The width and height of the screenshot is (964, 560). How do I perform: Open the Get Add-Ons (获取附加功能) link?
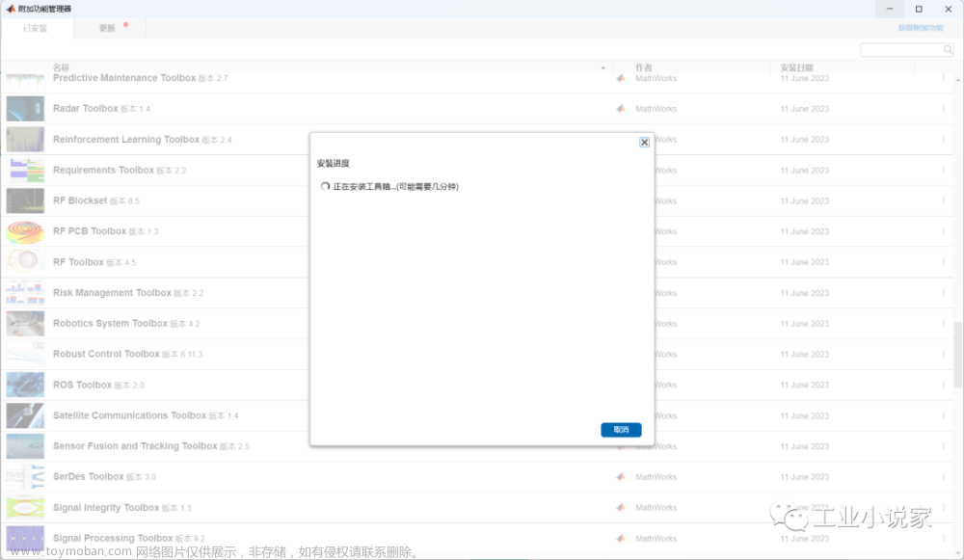click(x=921, y=28)
